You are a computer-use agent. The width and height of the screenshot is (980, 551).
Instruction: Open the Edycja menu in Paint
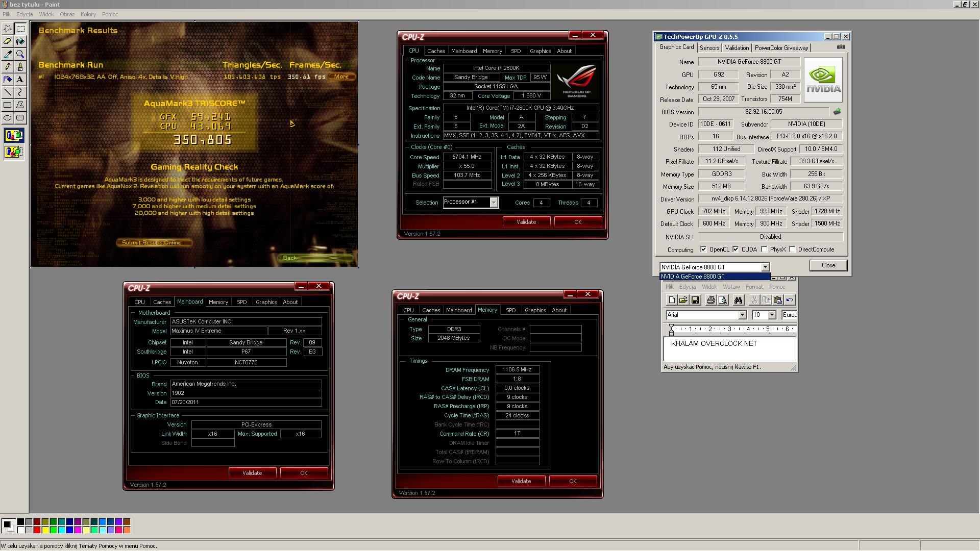tap(24, 14)
